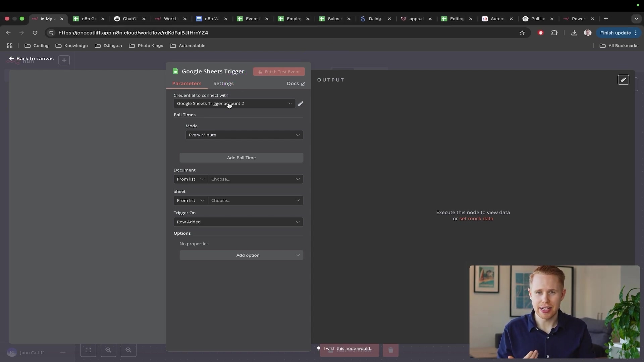Open the Row Added trigger dropdown
Viewport: 644px width, 362px height.
point(238,222)
